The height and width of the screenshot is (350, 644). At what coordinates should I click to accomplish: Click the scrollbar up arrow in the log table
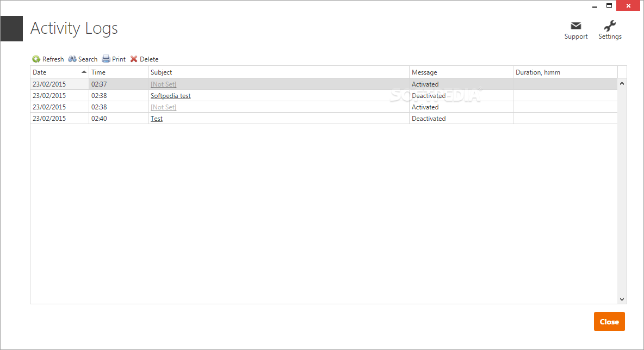point(622,83)
